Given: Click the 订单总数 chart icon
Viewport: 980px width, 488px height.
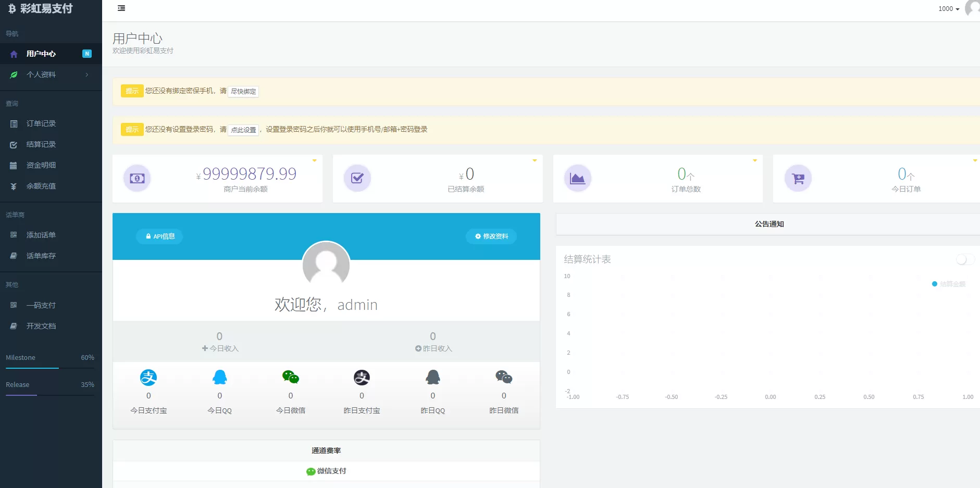Looking at the screenshot, I should pos(577,178).
